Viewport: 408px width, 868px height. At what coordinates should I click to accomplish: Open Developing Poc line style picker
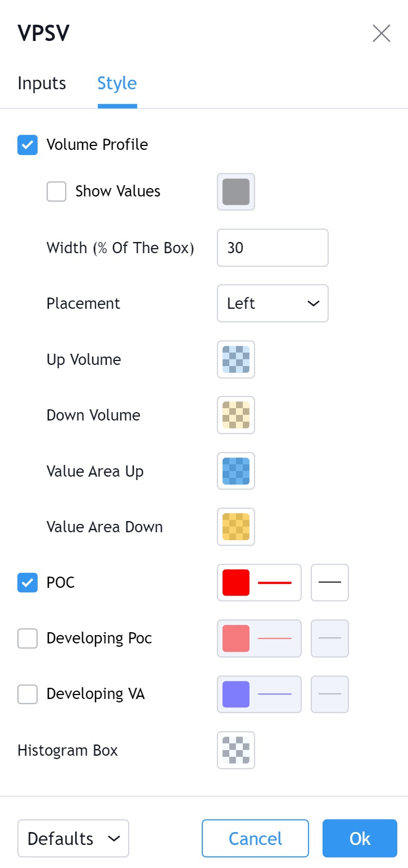tap(330, 638)
